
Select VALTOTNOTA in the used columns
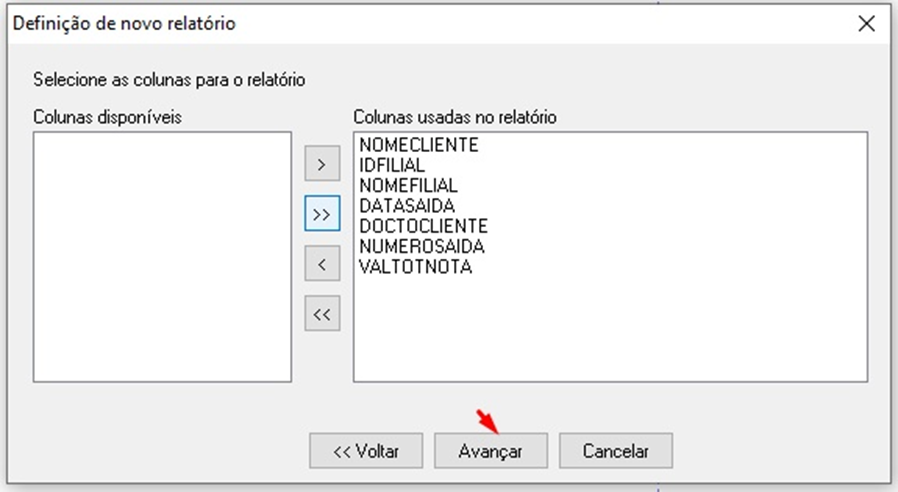point(415,267)
